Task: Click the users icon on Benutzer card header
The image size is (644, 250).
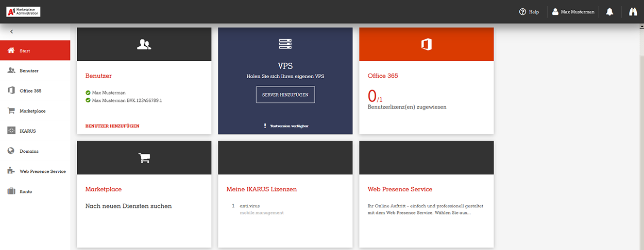Action: click(144, 44)
